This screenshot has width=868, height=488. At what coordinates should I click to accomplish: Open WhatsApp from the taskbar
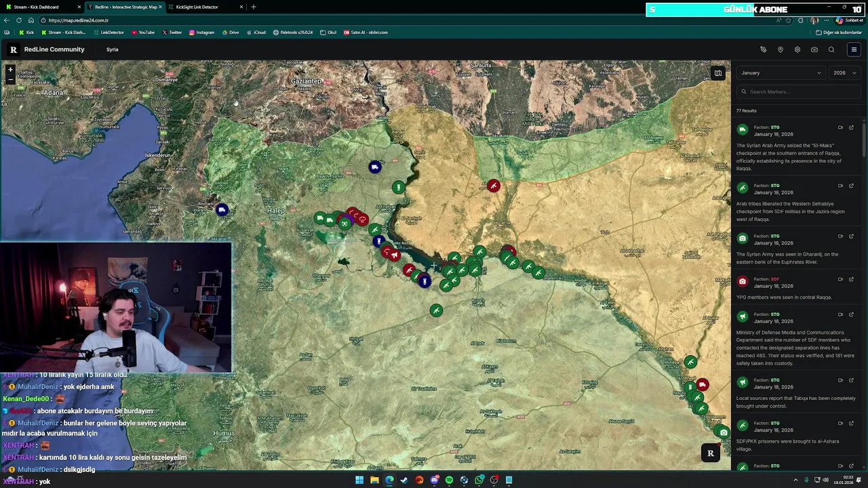click(479, 481)
